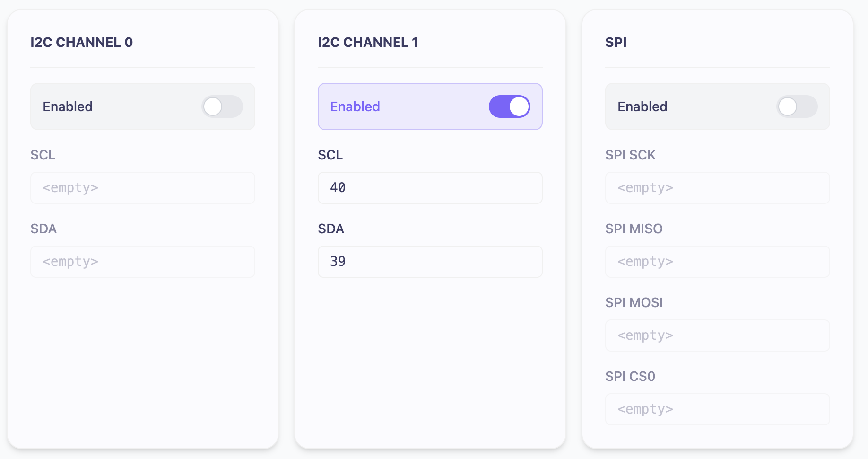
Task: Click Enabled label text in SPI card
Action: pos(642,106)
